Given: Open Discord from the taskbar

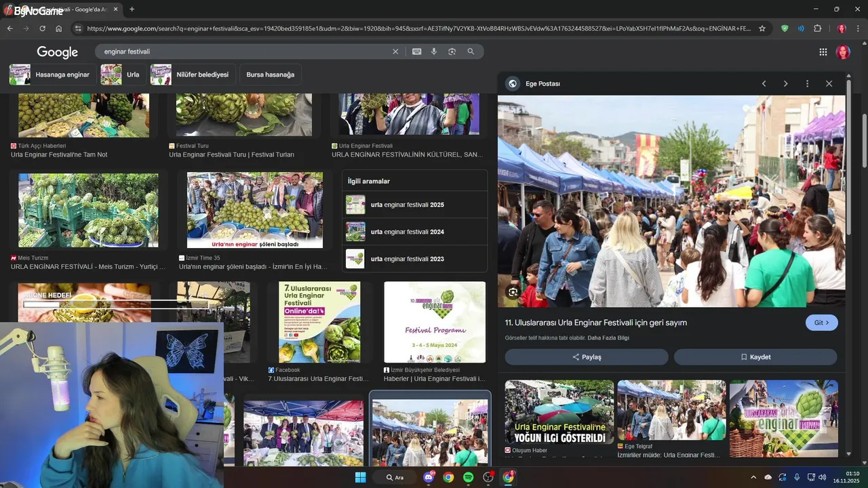Looking at the screenshot, I should click(x=429, y=477).
